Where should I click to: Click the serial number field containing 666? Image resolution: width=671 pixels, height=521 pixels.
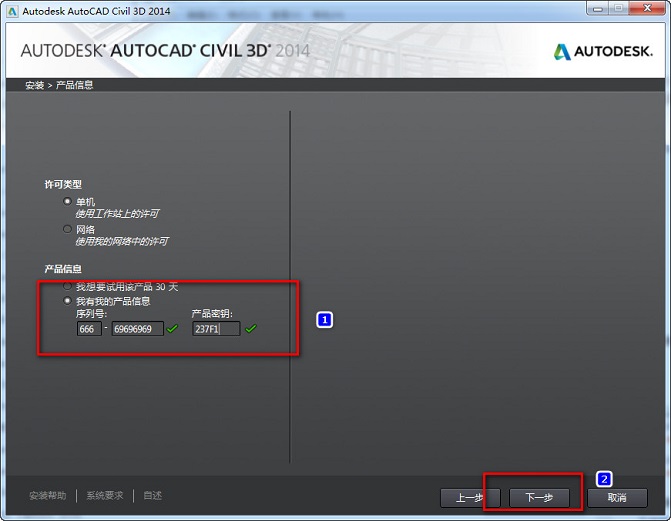tap(89, 329)
